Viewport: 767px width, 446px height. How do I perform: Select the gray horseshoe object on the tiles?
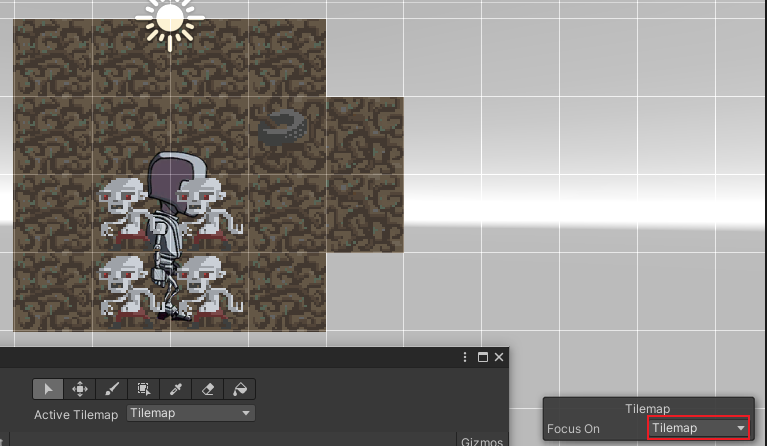click(285, 127)
